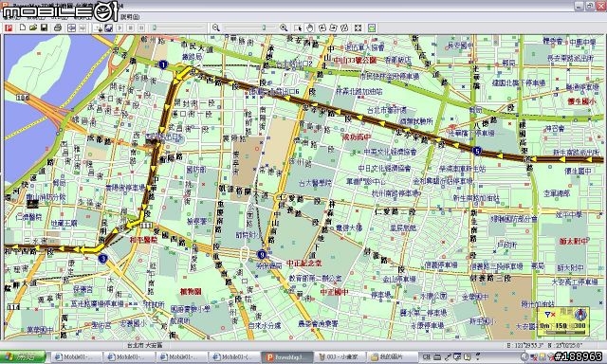Click the 和平醫院 map label

click(x=143, y=240)
